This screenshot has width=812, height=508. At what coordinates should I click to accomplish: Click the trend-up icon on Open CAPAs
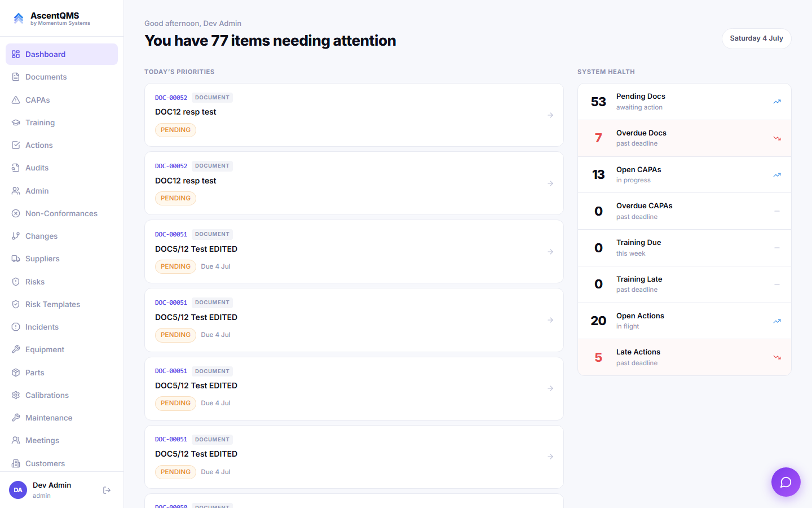click(x=777, y=175)
